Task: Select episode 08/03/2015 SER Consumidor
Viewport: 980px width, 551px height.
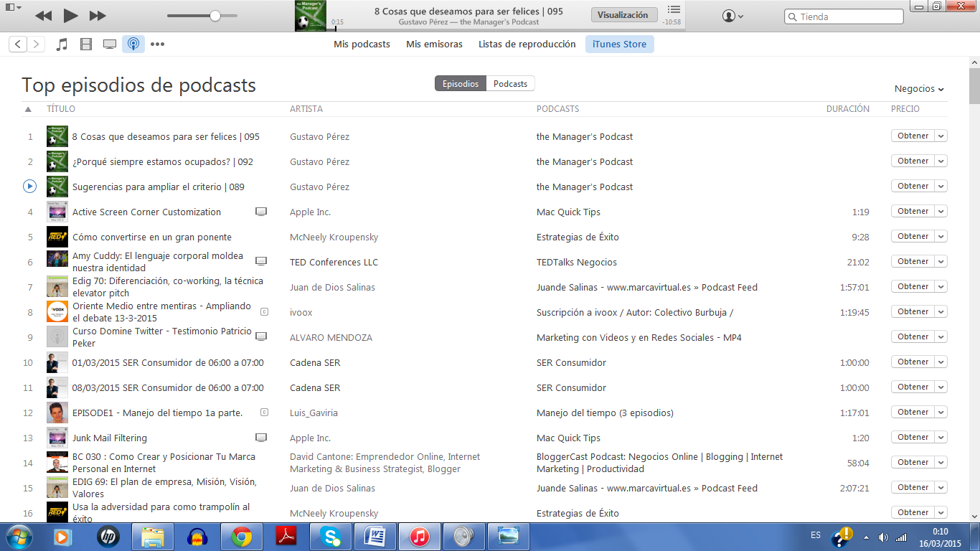Action: (x=168, y=387)
